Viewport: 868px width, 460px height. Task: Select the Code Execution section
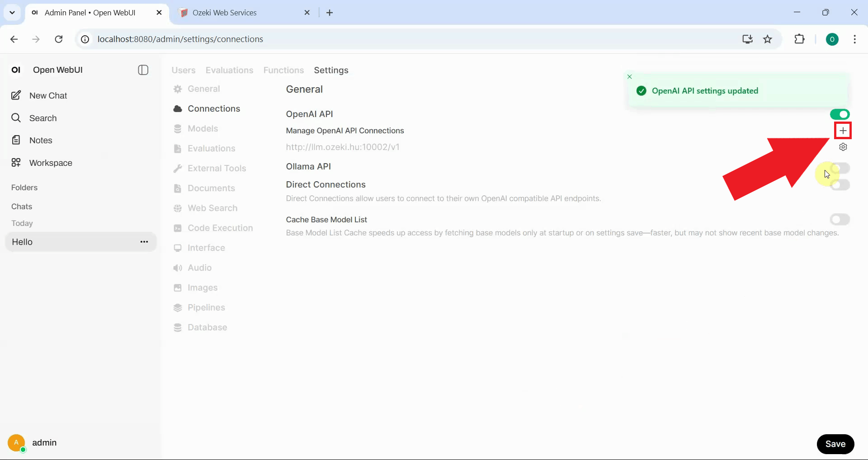tap(220, 228)
